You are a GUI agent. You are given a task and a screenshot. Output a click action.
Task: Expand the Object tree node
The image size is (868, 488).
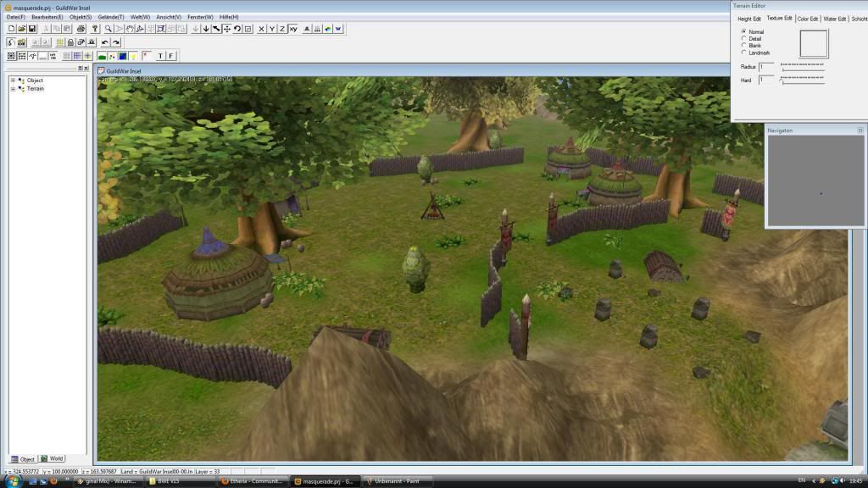tap(13, 80)
